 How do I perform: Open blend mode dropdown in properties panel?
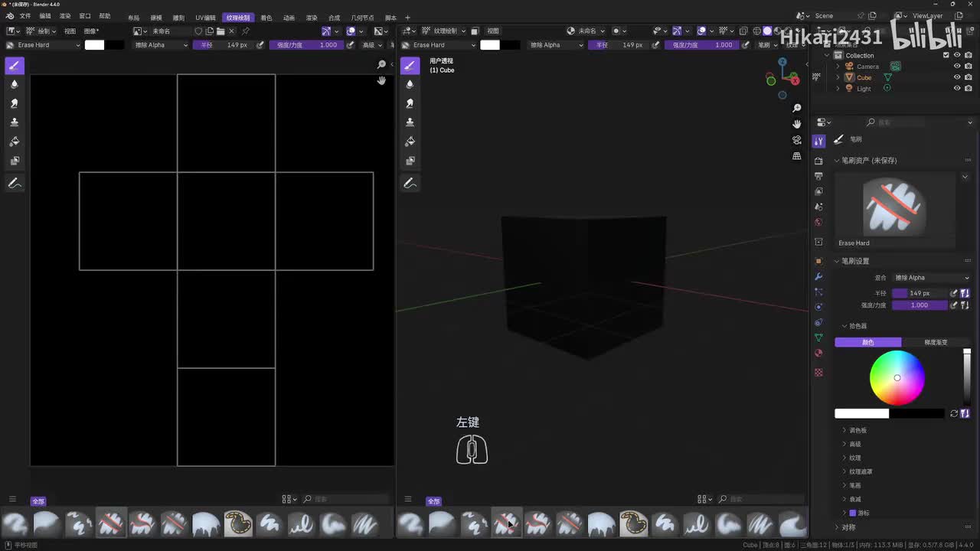coord(931,278)
